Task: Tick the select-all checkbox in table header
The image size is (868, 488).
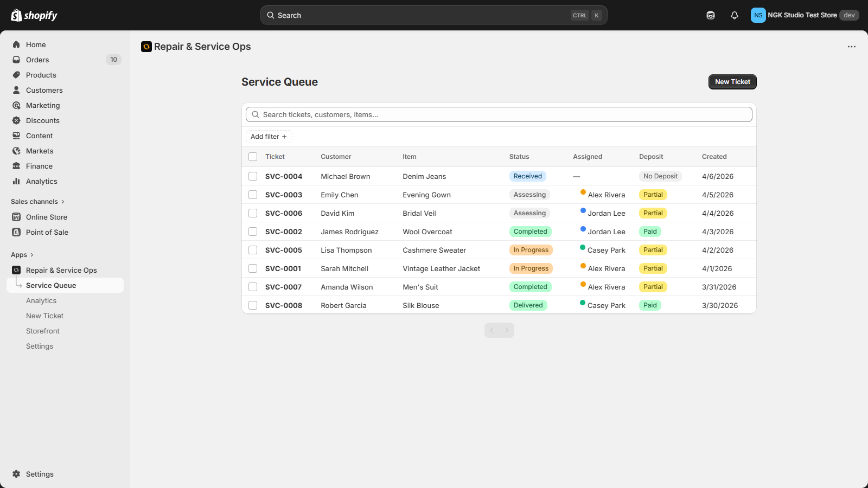Action: click(253, 157)
